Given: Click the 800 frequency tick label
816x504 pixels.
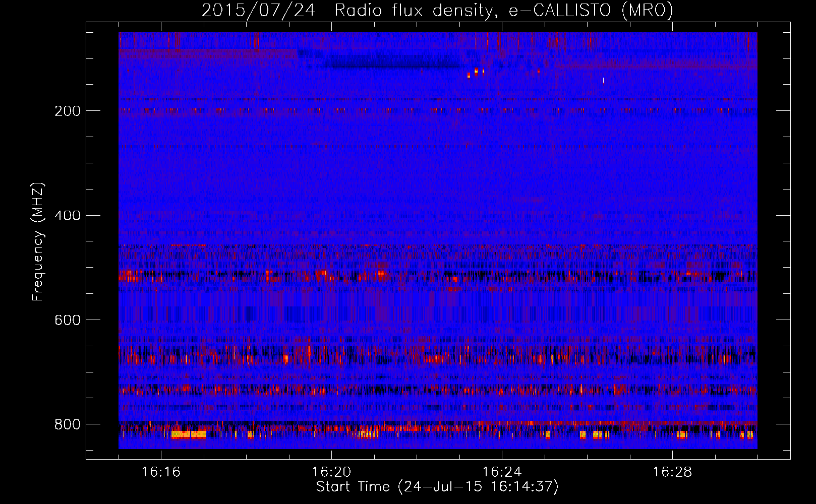Looking at the screenshot, I should point(68,425).
